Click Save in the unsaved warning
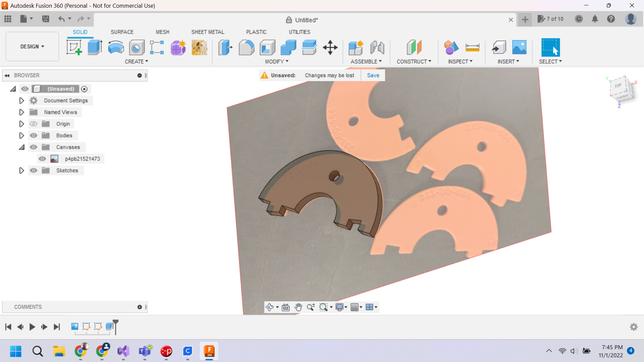The image size is (644, 362). click(x=373, y=75)
